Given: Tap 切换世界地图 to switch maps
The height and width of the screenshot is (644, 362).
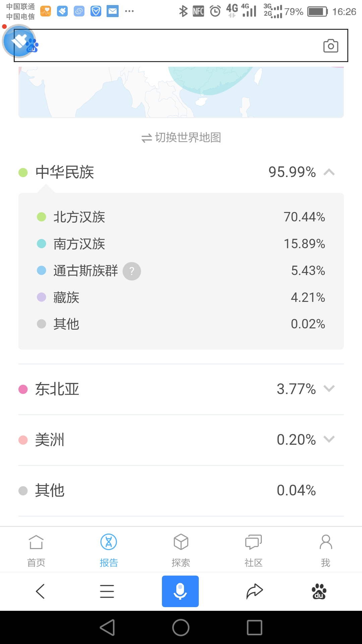Looking at the screenshot, I should (x=181, y=138).
